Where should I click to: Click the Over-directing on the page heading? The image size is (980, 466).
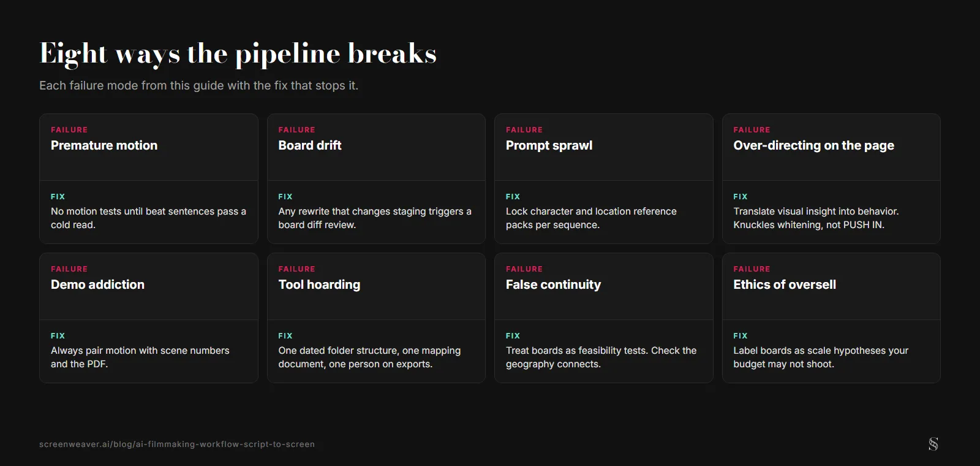[x=813, y=145]
